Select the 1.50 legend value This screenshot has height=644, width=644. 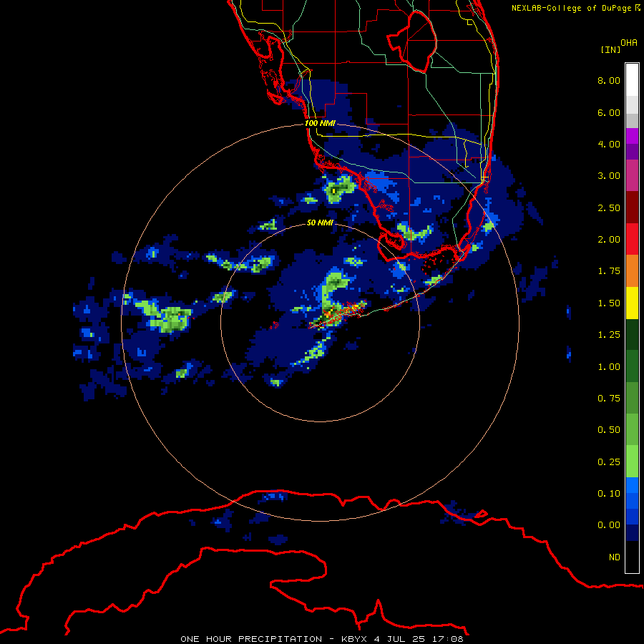609,303
